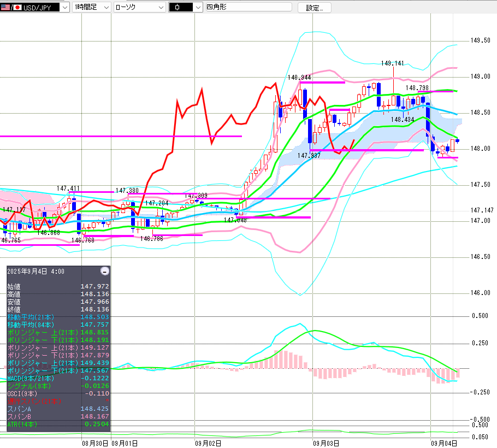
Task: Click the 148.798 price label
Action: click(417, 87)
